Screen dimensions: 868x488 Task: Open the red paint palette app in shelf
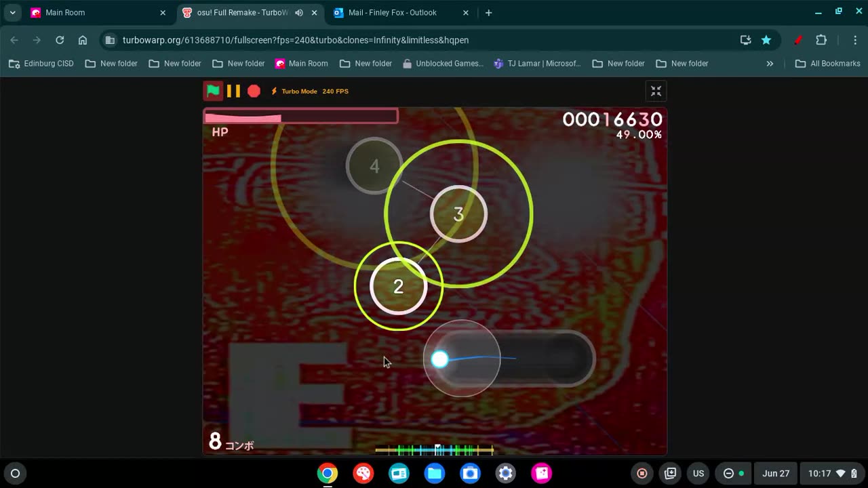click(x=363, y=473)
